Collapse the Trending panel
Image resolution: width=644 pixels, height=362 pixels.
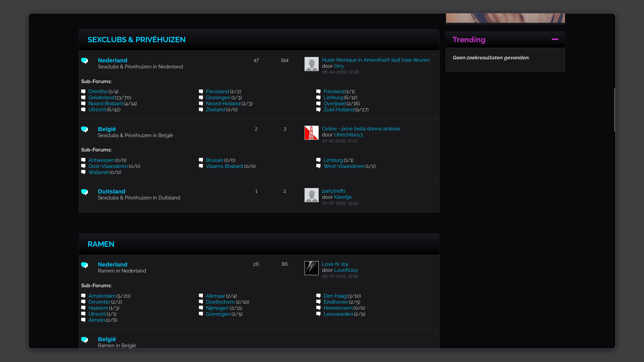555,40
